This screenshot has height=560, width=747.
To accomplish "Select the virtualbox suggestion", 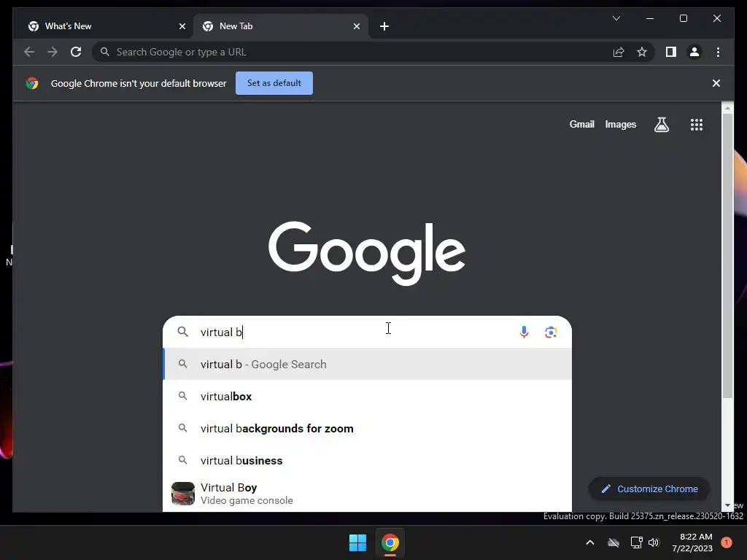I will click(x=368, y=396).
